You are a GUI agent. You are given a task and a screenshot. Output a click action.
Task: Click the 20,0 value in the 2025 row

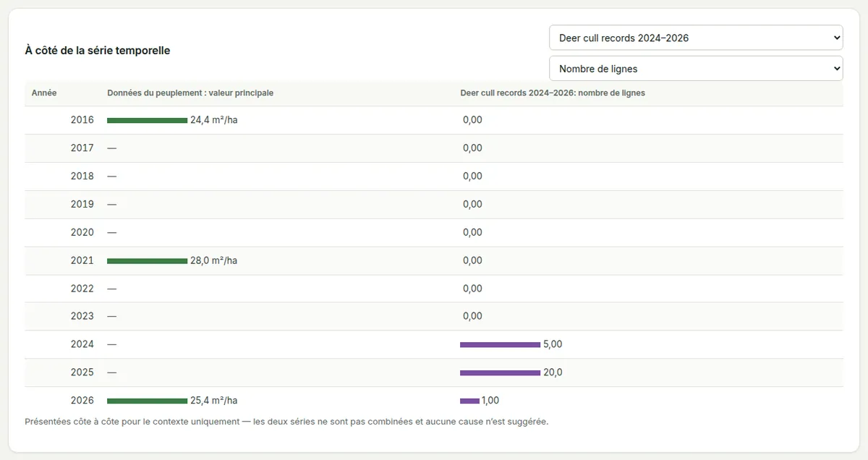tap(553, 372)
